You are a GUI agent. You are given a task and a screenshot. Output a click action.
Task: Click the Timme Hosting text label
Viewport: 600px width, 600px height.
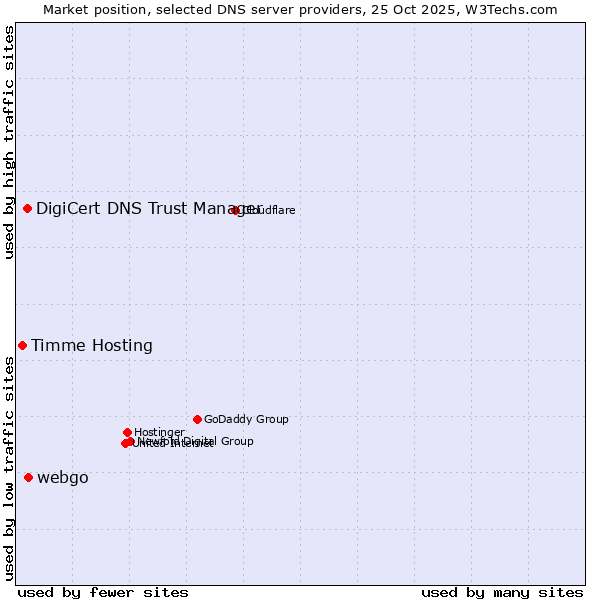(92, 346)
